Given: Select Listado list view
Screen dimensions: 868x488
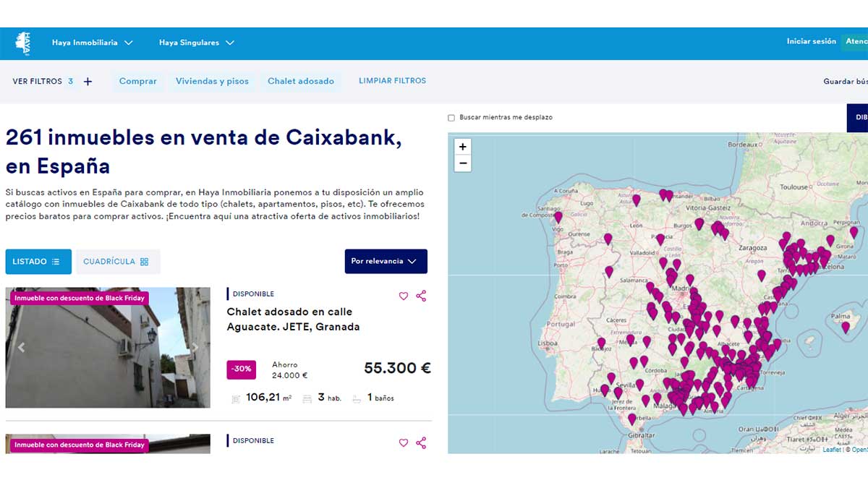Looking at the screenshot, I should 38,262.
